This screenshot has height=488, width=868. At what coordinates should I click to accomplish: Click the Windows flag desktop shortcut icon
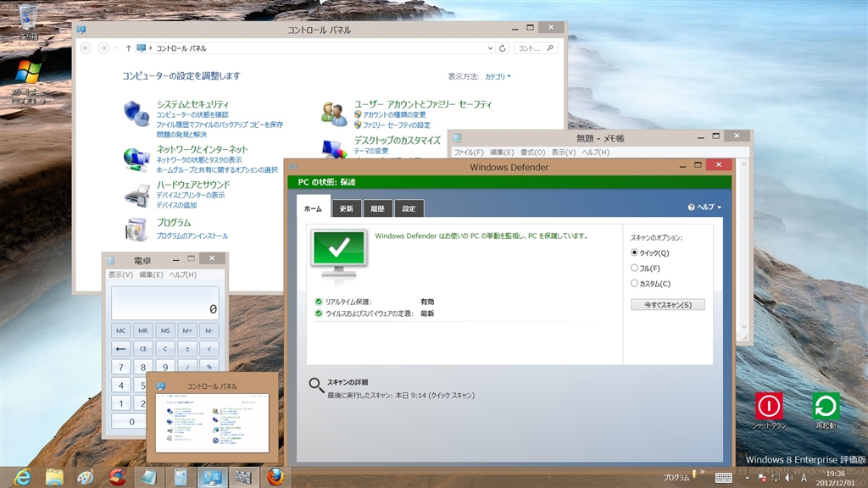(28, 82)
